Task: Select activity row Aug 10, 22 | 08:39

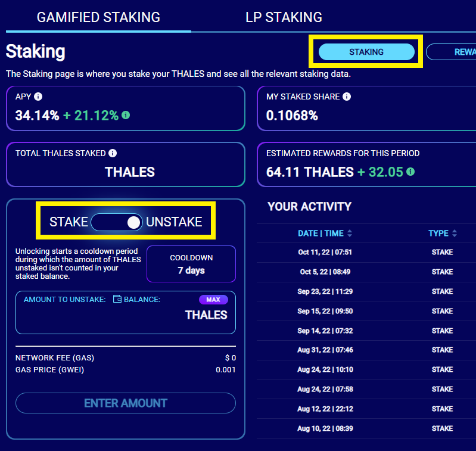Action: coord(366,428)
